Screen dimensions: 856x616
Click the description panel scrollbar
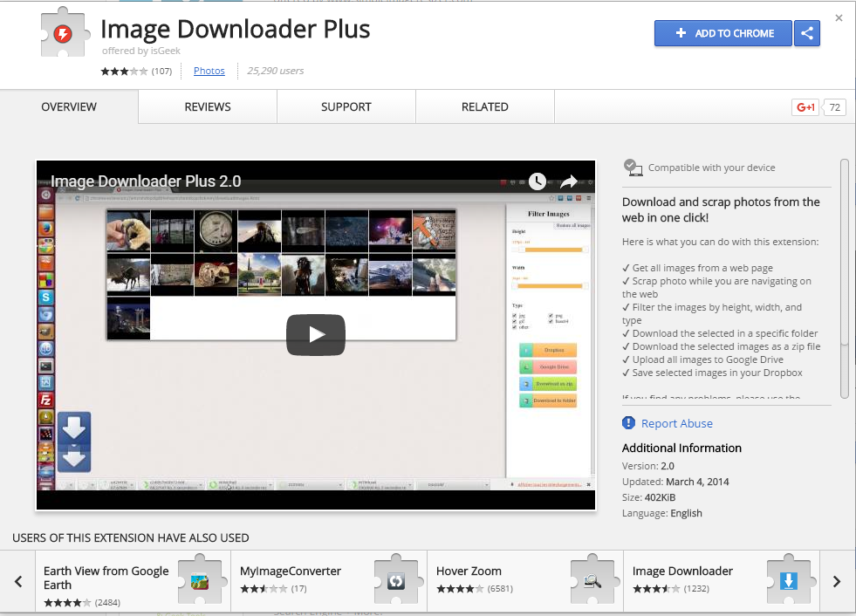[845, 278]
